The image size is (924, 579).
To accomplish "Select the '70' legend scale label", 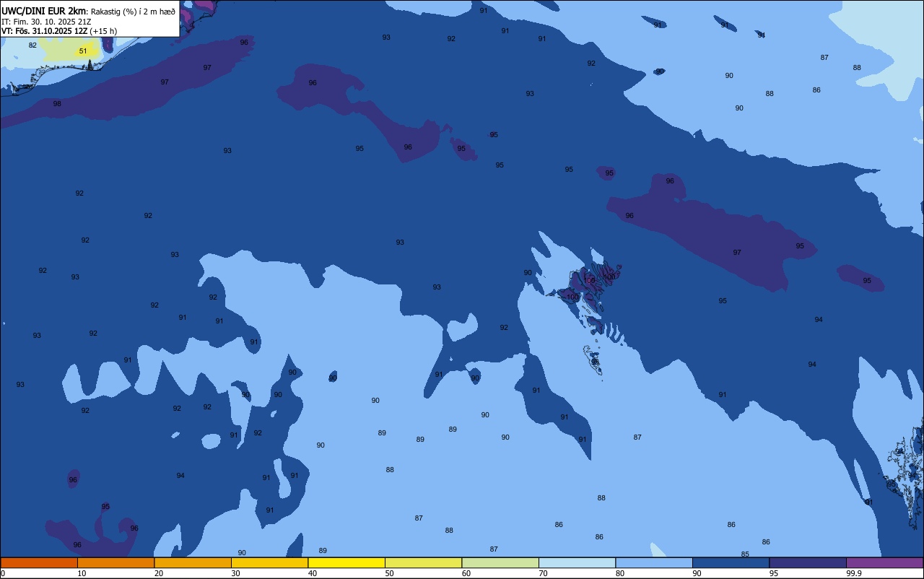I will pos(543,573).
